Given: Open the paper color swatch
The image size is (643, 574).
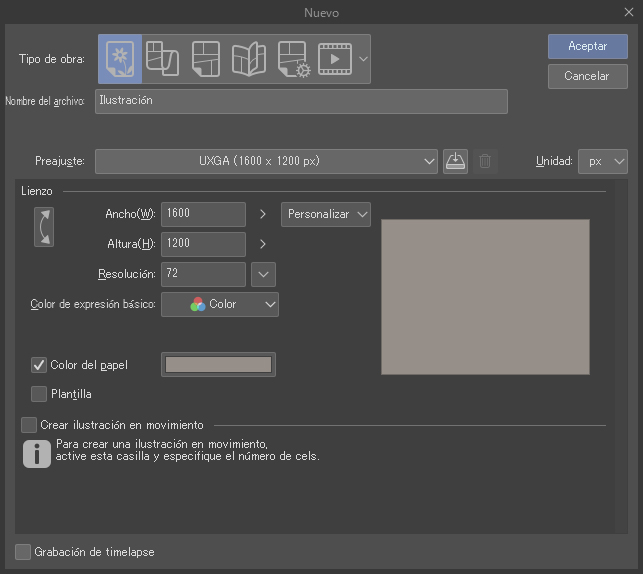Looking at the screenshot, I should coord(218,365).
